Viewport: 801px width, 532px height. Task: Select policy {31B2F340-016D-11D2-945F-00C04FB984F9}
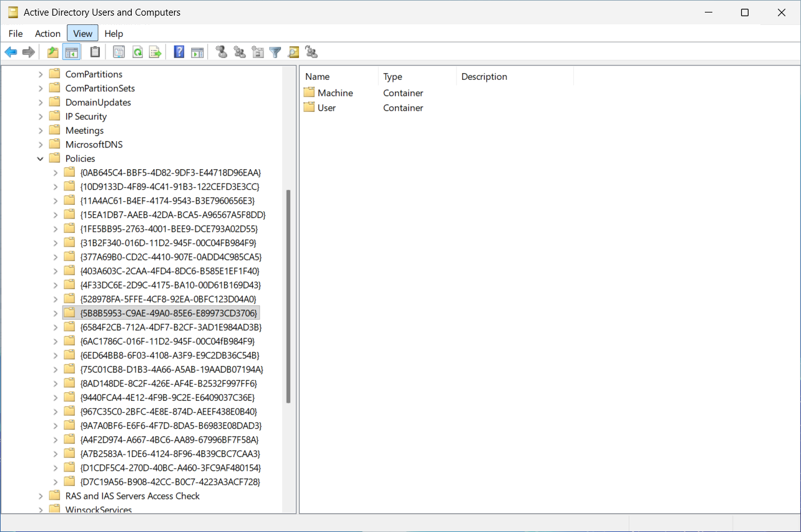coord(169,243)
